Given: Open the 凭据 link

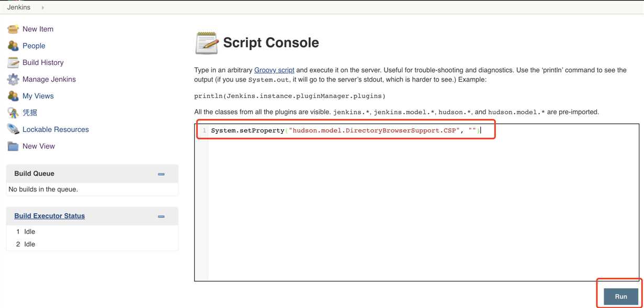Looking at the screenshot, I should [30, 112].
